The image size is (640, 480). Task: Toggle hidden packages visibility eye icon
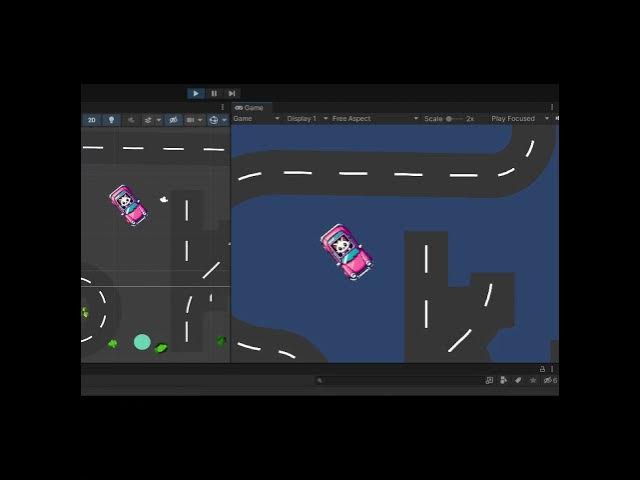tap(550, 380)
